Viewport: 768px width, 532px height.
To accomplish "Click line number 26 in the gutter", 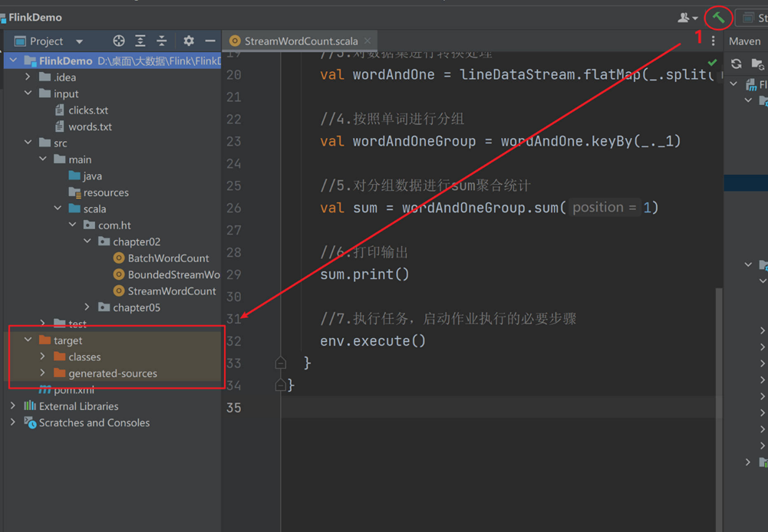I will tap(233, 207).
